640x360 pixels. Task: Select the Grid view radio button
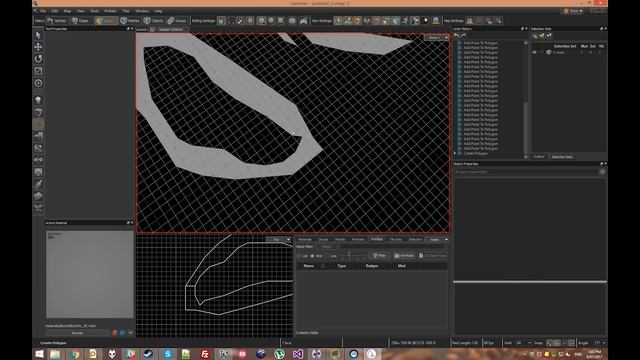tap(312, 256)
